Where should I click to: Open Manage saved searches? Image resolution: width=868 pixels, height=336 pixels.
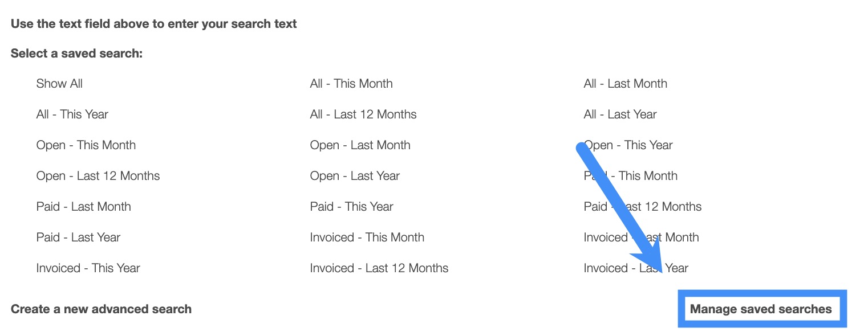(761, 309)
